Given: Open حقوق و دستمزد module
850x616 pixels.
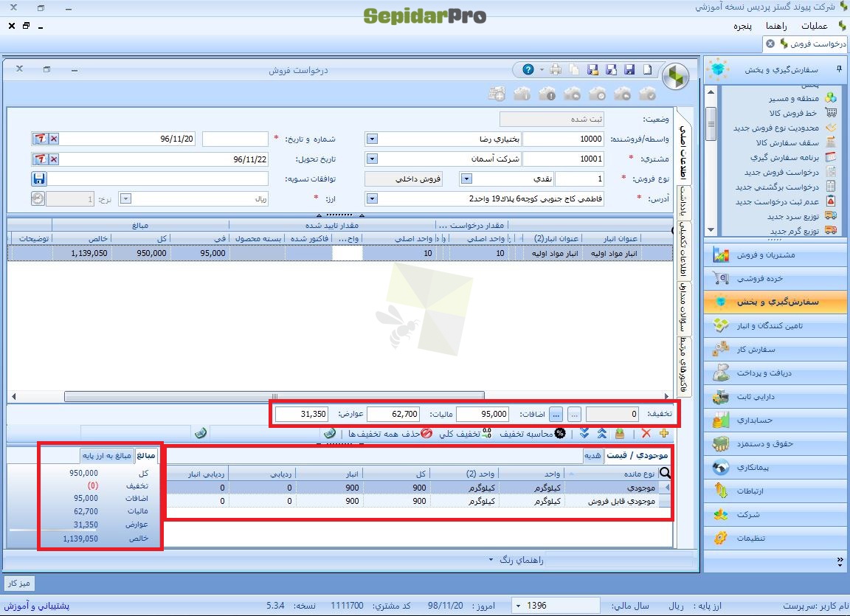Looking at the screenshot, I should [x=775, y=443].
